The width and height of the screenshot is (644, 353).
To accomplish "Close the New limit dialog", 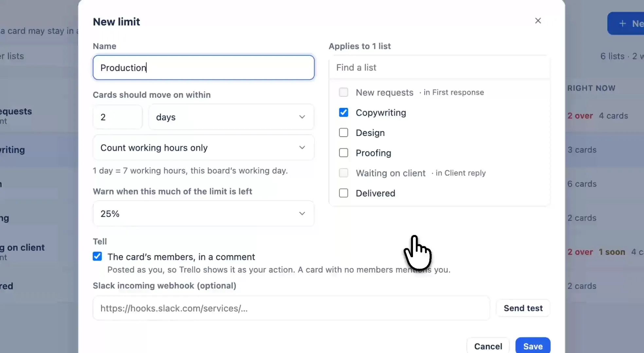I will pos(538,21).
